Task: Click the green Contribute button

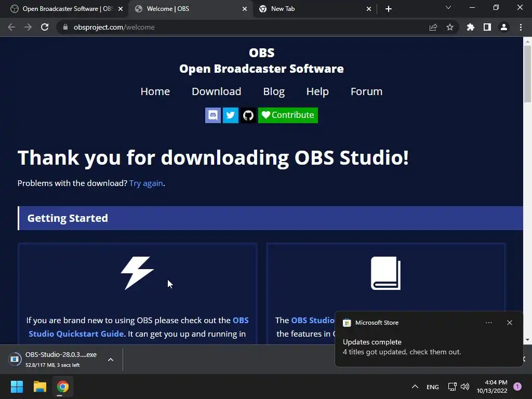Action: point(288,115)
